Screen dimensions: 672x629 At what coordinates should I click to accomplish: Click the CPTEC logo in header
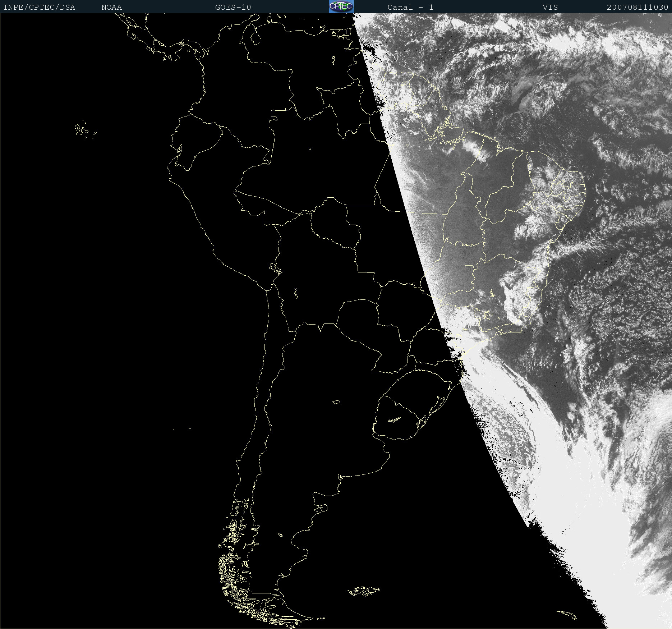pos(341,6)
